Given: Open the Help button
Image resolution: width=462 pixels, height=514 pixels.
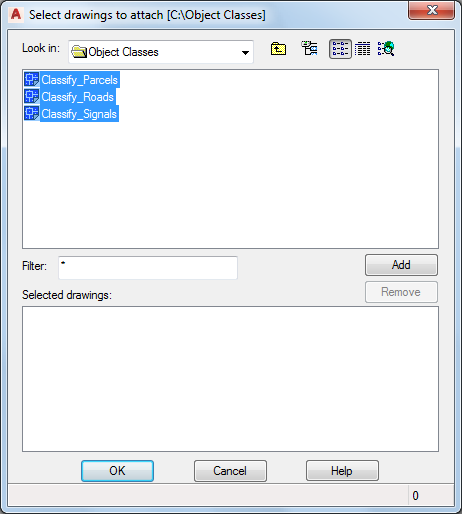Looking at the screenshot, I should (x=342, y=471).
